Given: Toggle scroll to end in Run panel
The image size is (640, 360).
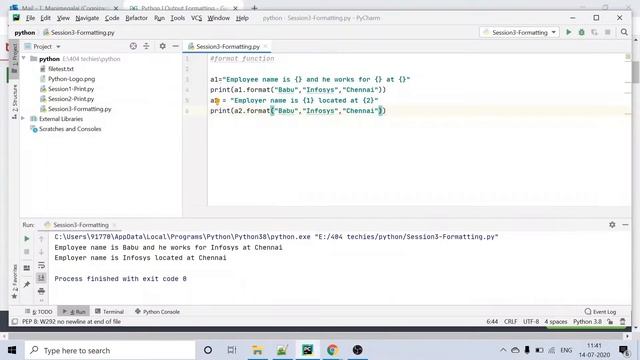Looking at the screenshot, I should (41, 278).
